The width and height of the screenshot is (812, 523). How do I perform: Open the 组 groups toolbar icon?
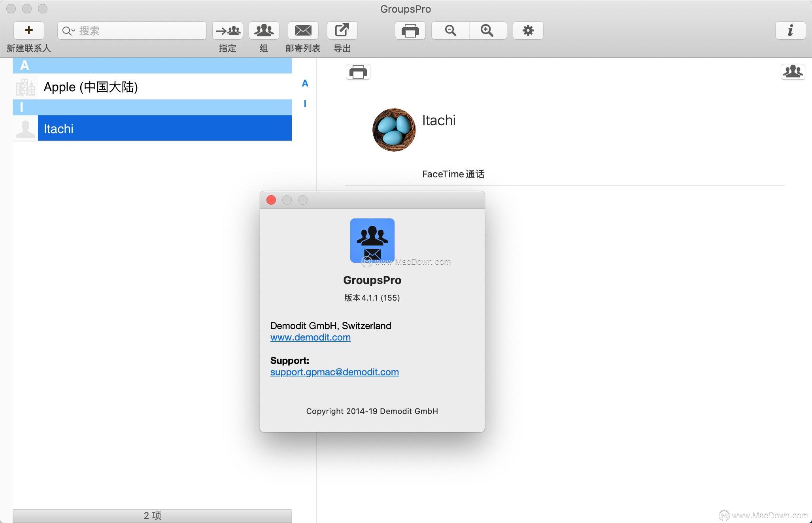pos(264,30)
